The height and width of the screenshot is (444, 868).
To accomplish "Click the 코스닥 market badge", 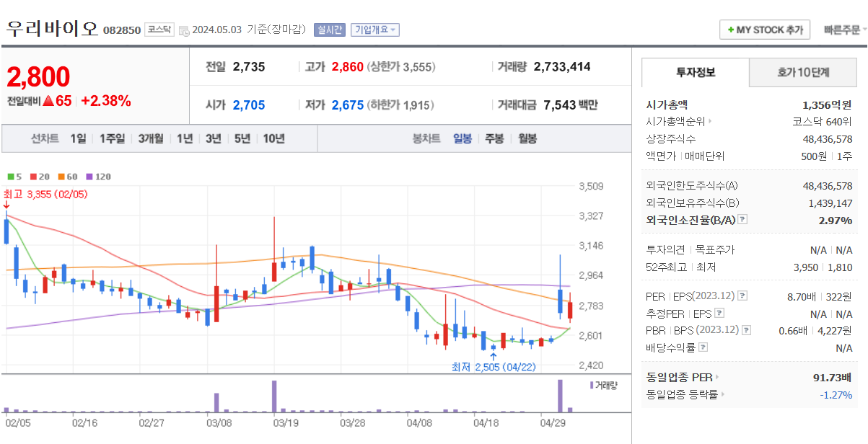I will coord(159,30).
